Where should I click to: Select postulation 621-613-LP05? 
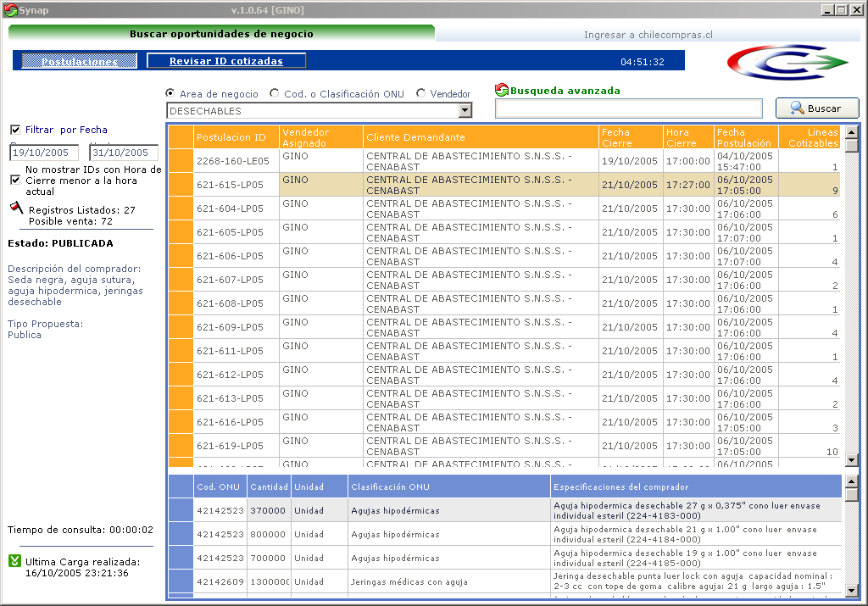tap(504, 398)
